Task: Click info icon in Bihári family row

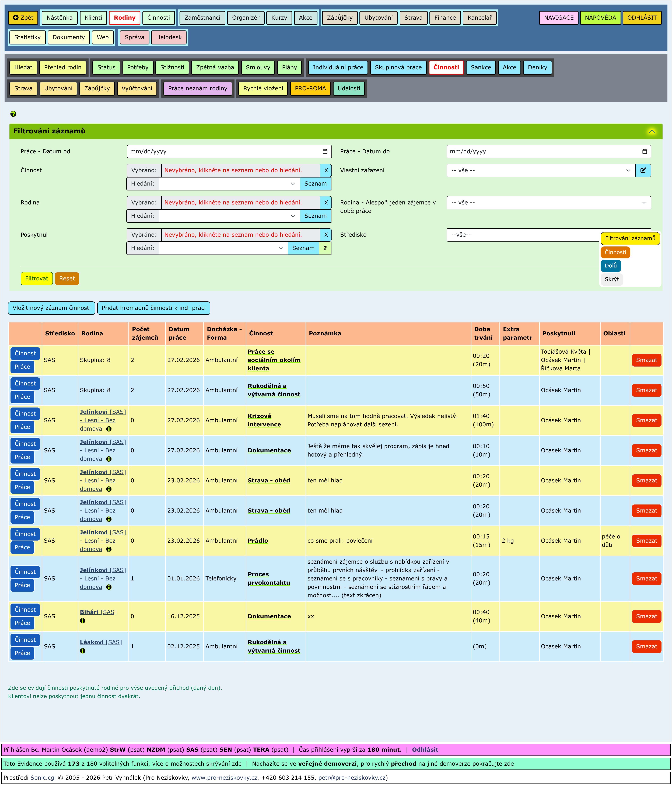Action: [x=83, y=621]
